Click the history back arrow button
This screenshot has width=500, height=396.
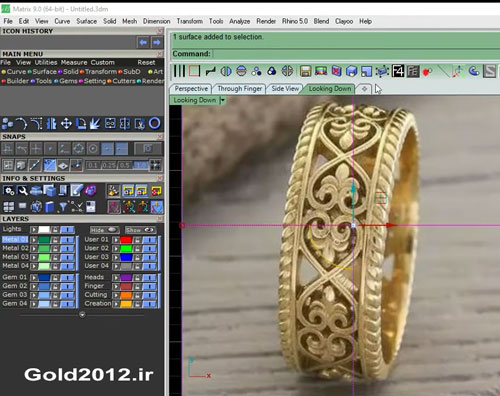(143, 42)
